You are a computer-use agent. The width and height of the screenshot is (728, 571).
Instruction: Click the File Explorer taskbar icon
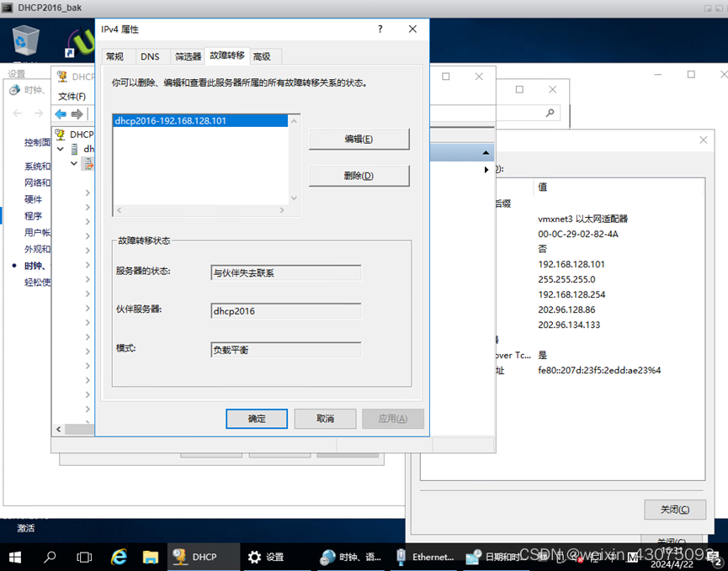(151, 556)
